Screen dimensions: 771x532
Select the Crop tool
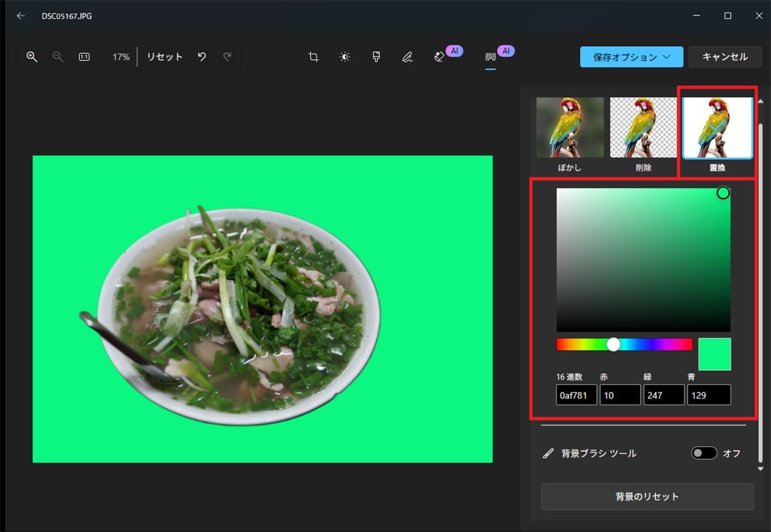coord(313,57)
